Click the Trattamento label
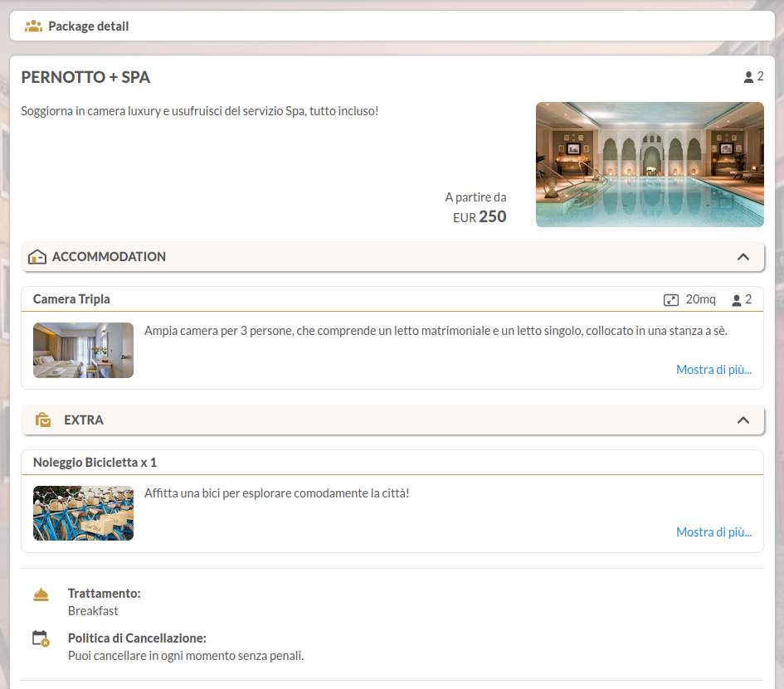The image size is (784, 689). pyautogui.click(x=104, y=594)
